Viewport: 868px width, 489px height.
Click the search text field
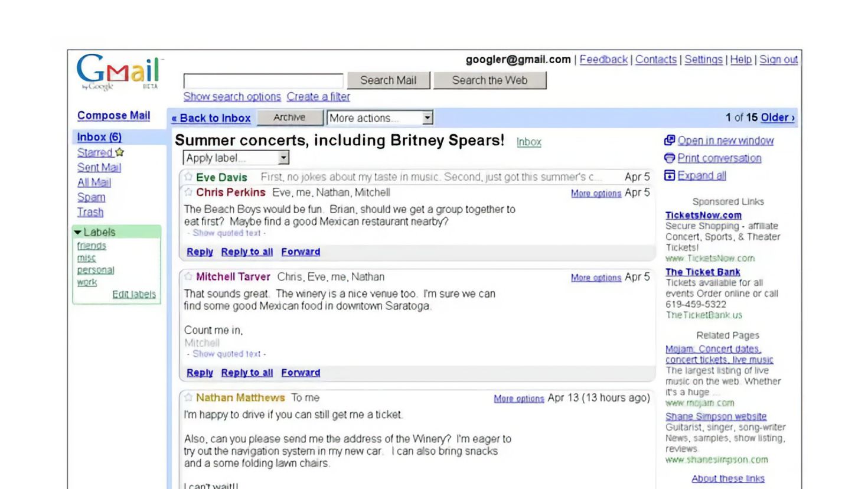[x=263, y=81]
